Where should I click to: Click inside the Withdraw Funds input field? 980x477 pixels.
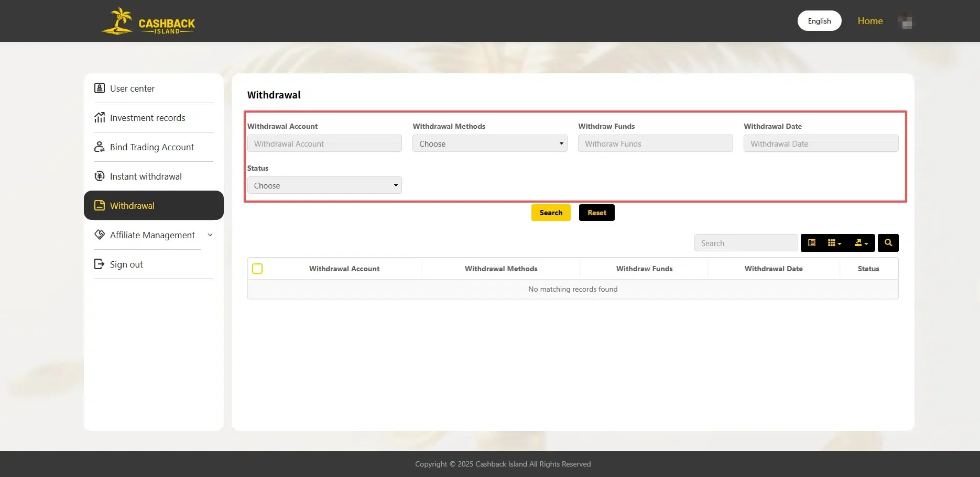pos(655,143)
